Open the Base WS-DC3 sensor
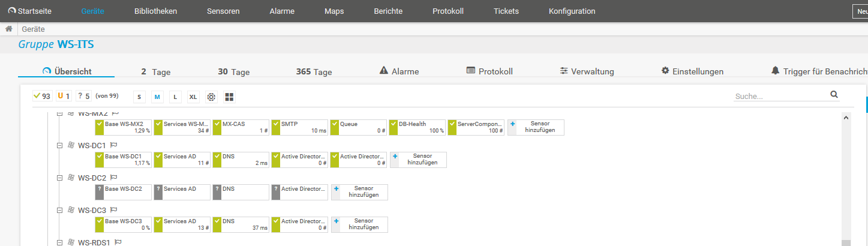This screenshot has height=246, width=868. coord(124,224)
